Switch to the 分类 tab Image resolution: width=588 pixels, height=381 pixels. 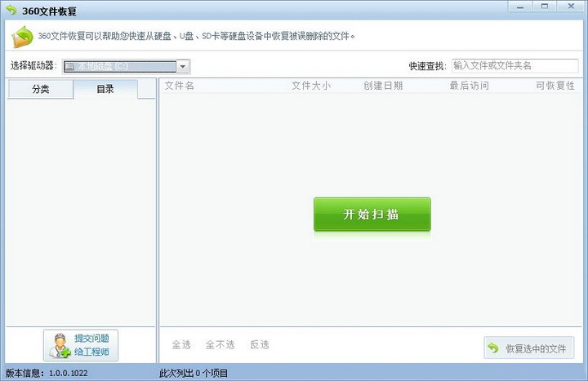(41, 89)
